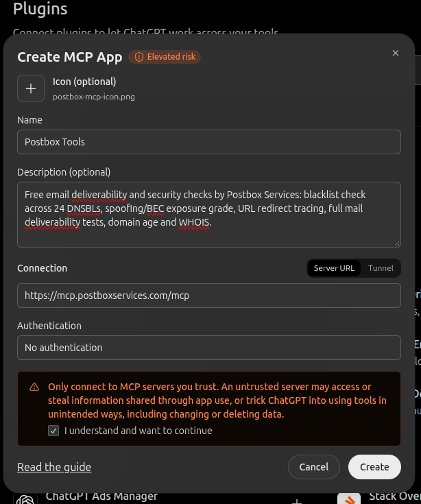Open the Read the guide link
421x504 pixels.
(54, 467)
